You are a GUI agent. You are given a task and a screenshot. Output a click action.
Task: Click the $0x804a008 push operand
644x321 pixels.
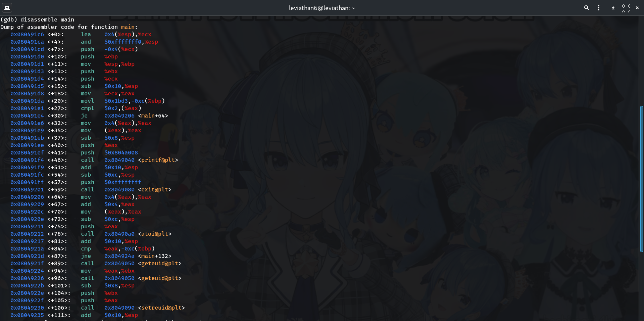coord(121,152)
